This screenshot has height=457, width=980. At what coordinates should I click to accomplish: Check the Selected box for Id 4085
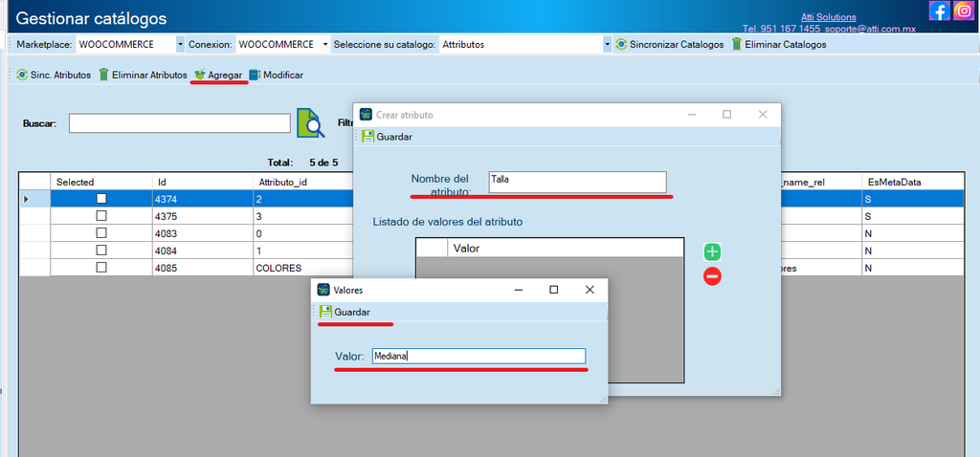(x=101, y=267)
